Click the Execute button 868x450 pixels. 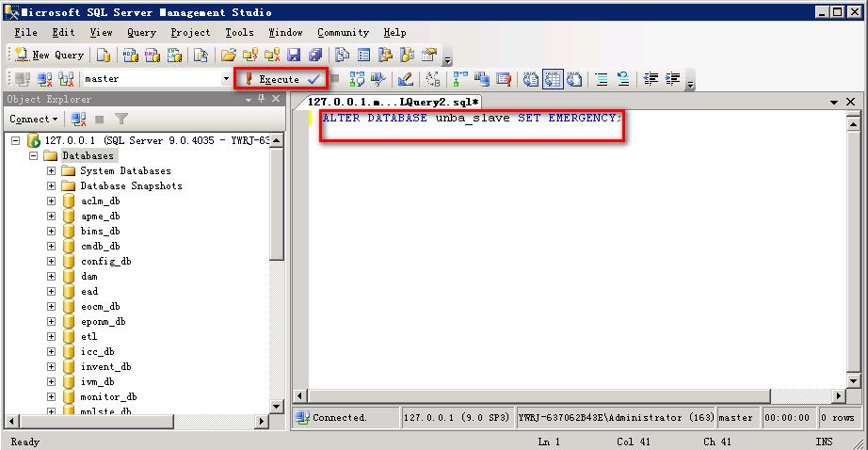(272, 79)
